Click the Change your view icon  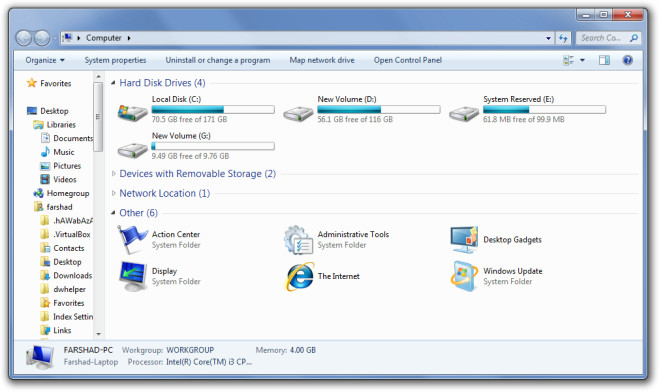[x=568, y=60]
